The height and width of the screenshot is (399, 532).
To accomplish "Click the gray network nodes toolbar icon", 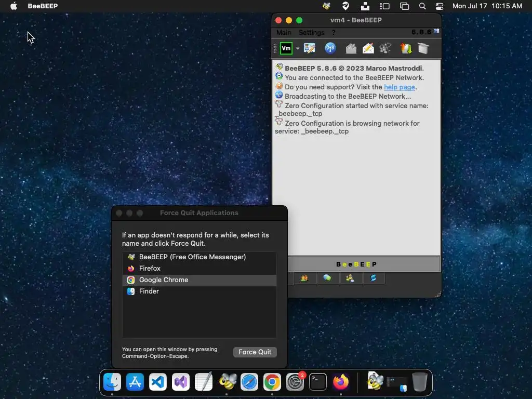I will click(385, 48).
